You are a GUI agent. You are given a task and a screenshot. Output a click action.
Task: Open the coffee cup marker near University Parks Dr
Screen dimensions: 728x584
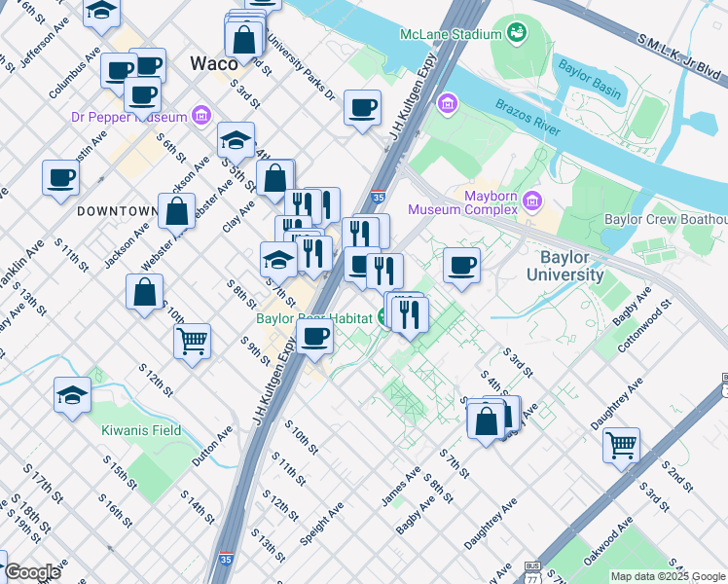362,111
